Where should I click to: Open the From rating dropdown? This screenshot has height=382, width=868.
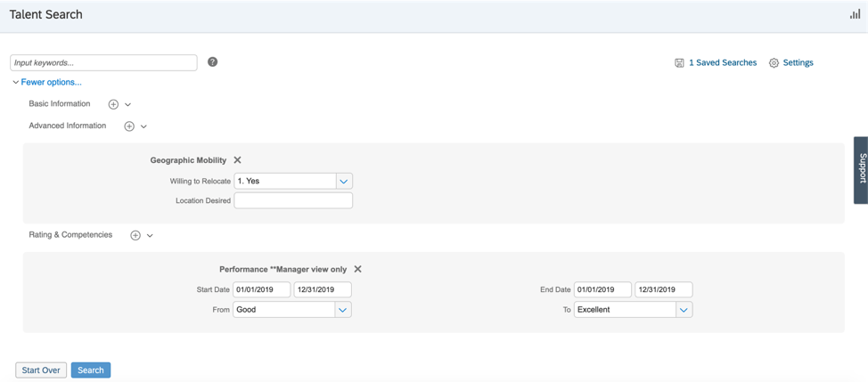[x=342, y=310]
